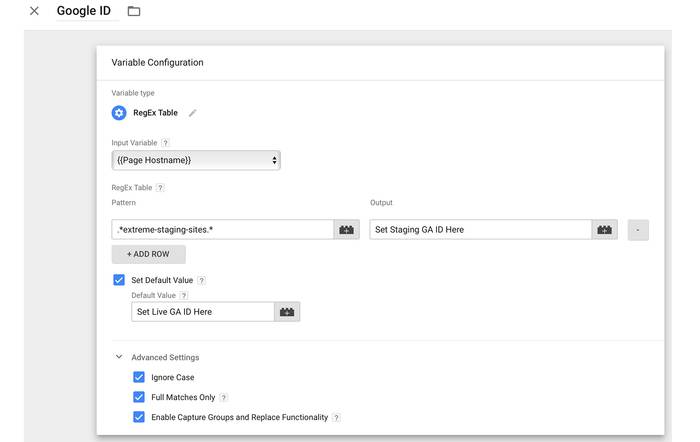Click the Variable type label

tap(133, 93)
